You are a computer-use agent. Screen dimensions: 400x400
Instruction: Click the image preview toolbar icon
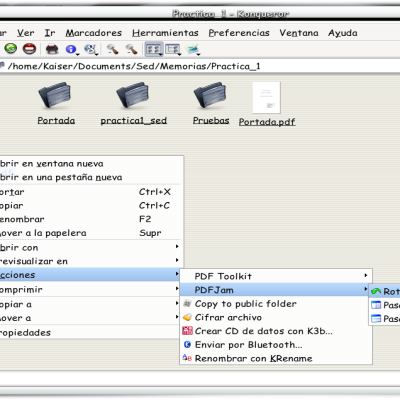tap(192, 49)
